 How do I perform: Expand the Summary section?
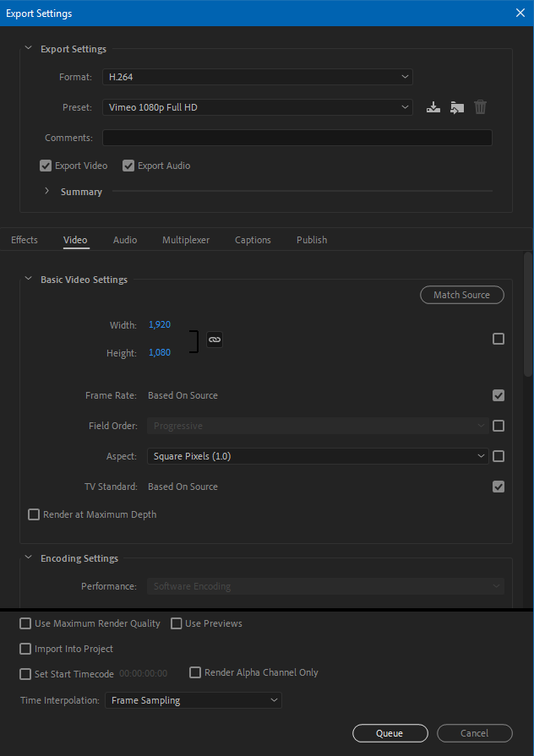coord(46,191)
